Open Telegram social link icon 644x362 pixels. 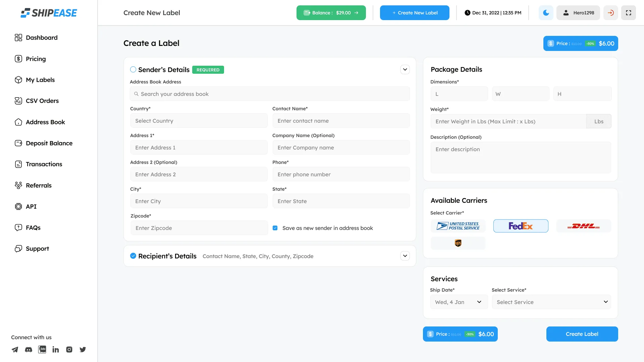15,350
